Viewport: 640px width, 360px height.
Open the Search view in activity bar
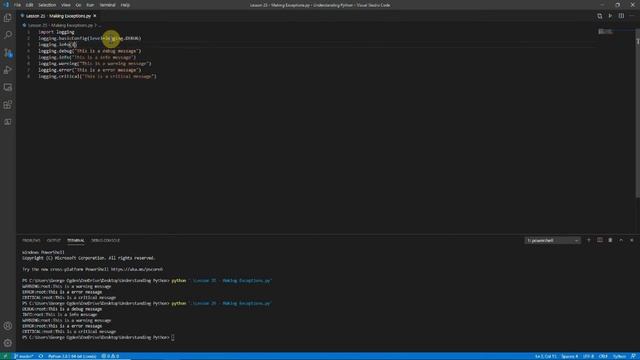click(8, 35)
